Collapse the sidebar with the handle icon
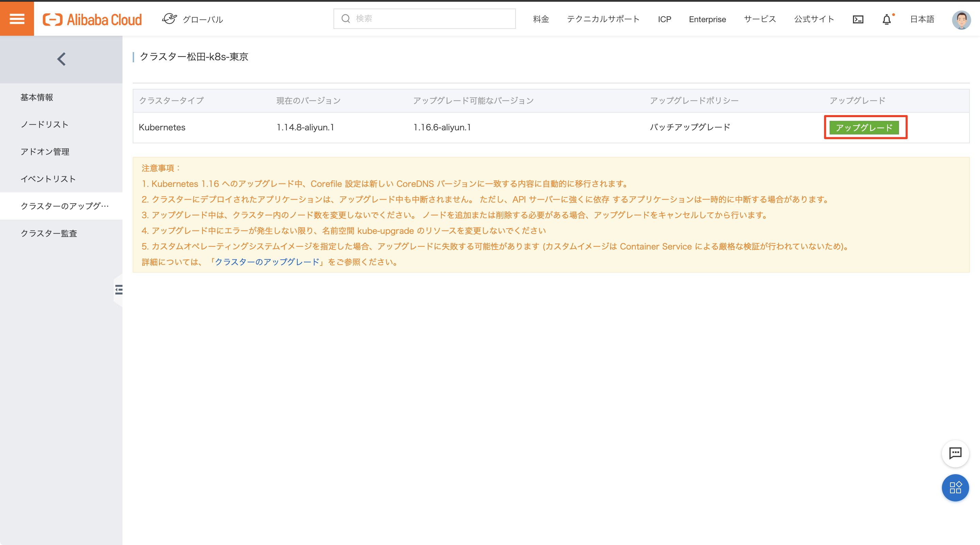 (119, 290)
